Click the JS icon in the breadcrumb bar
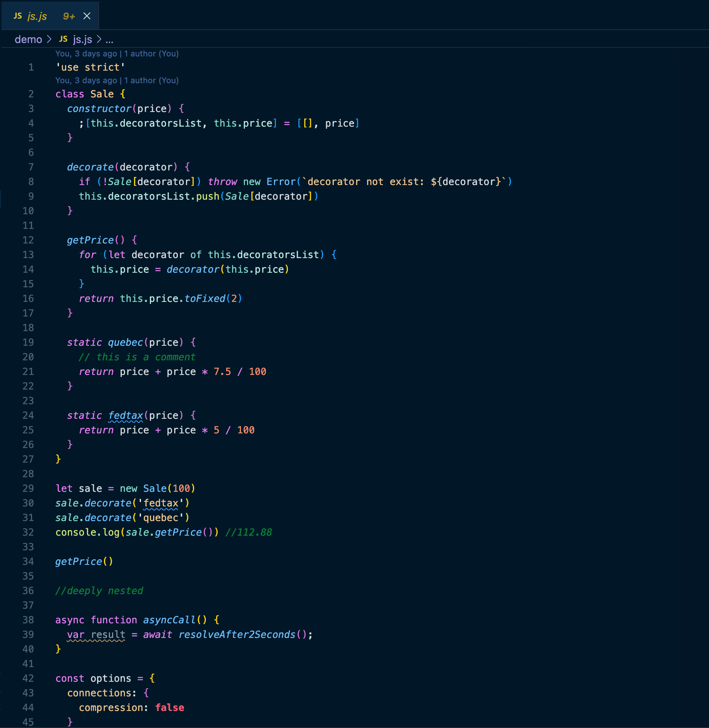This screenshot has width=709, height=728. 63,39
